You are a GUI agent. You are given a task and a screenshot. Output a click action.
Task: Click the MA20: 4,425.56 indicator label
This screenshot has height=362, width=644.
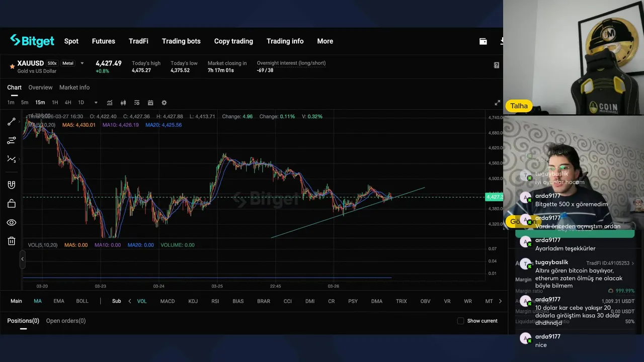164,125
